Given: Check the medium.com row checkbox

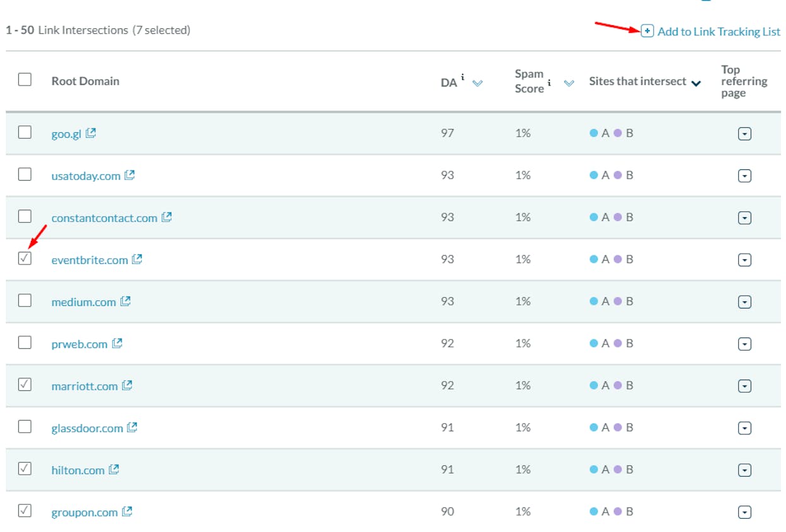Looking at the screenshot, I should coord(25,300).
